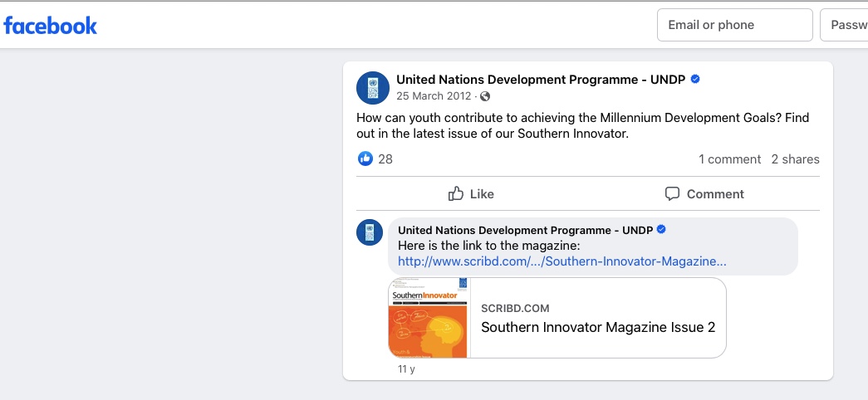This screenshot has width=868, height=400.
Task: Click the Facebook logo
Action: click(51, 26)
